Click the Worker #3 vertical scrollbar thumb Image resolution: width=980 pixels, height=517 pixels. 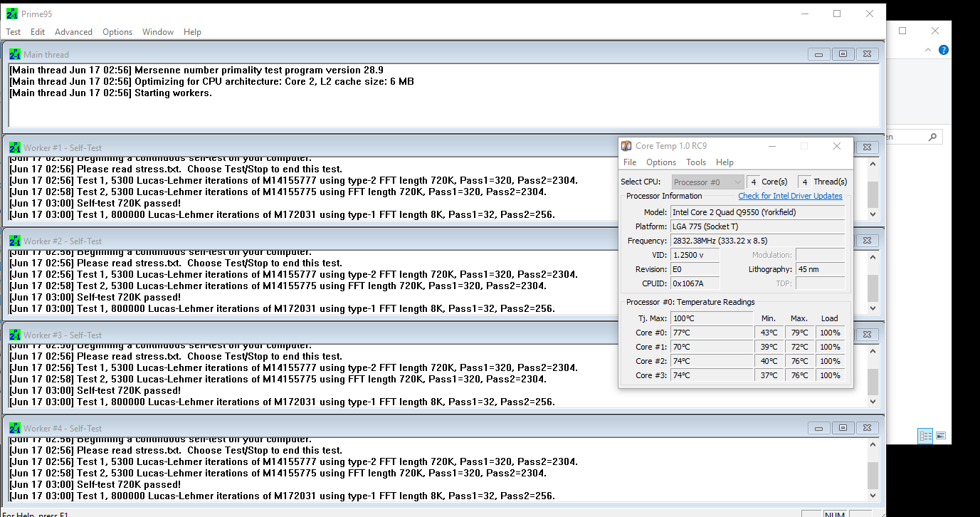click(873, 382)
